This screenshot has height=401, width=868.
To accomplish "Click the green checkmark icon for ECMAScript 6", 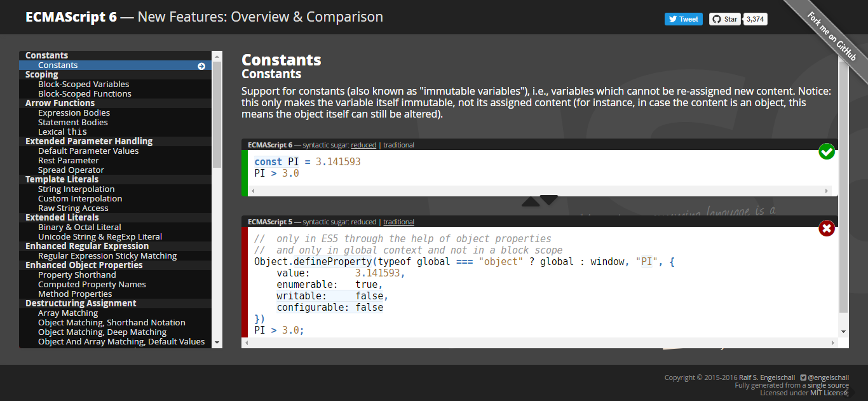I will [x=827, y=152].
